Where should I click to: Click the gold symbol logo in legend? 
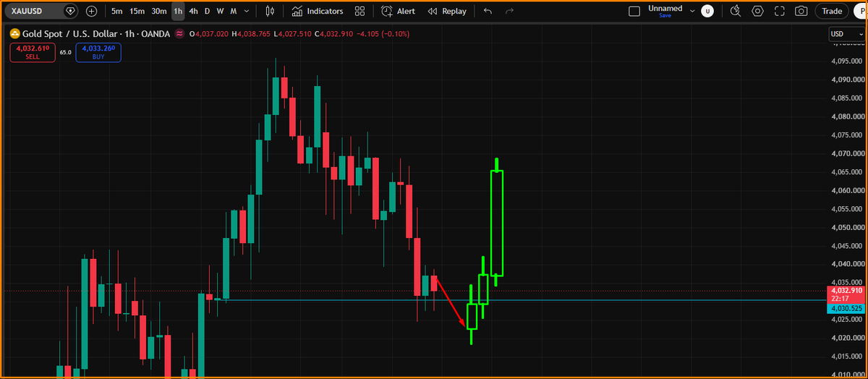click(x=14, y=33)
